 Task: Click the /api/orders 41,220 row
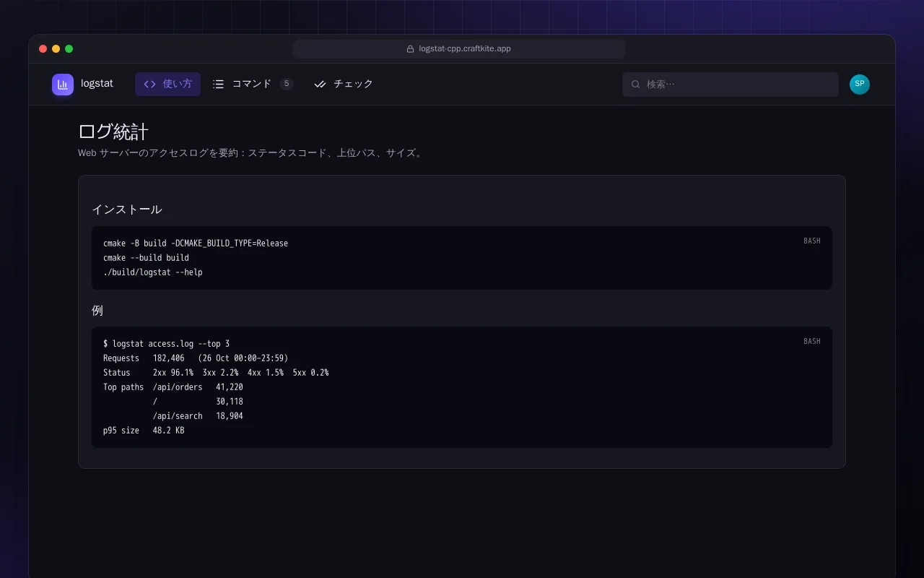[x=198, y=387]
